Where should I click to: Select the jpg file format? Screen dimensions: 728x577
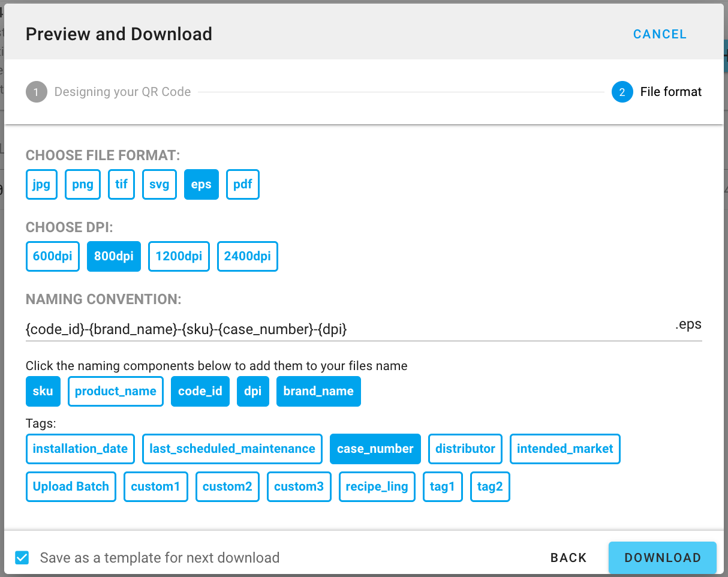pos(41,184)
